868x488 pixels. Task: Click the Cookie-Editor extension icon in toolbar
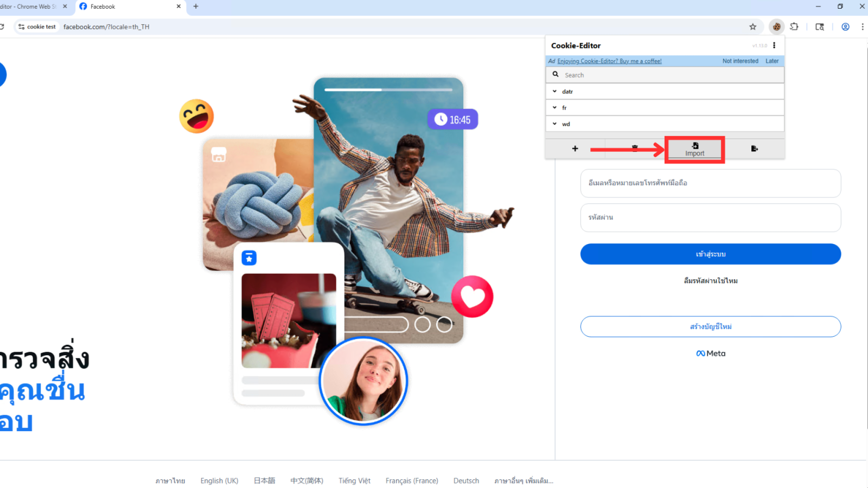click(777, 27)
